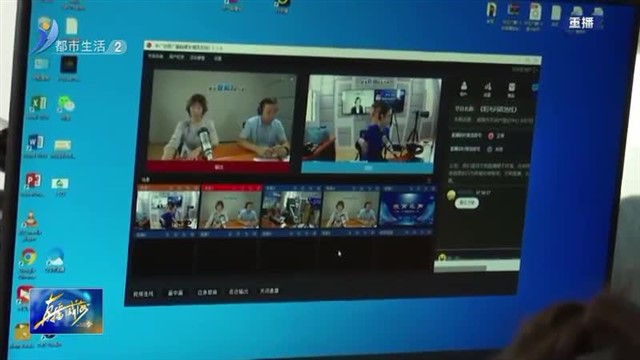Select the blue title-card thumbnail

[407, 209]
